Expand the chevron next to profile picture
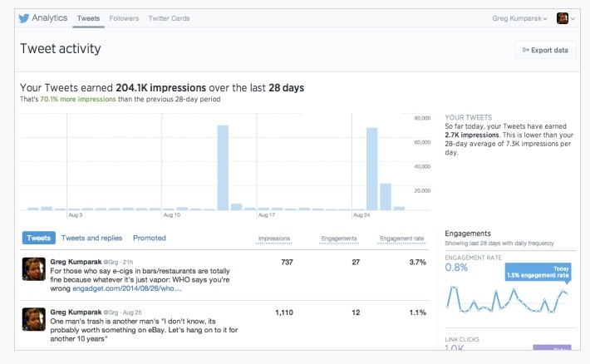 (573, 18)
